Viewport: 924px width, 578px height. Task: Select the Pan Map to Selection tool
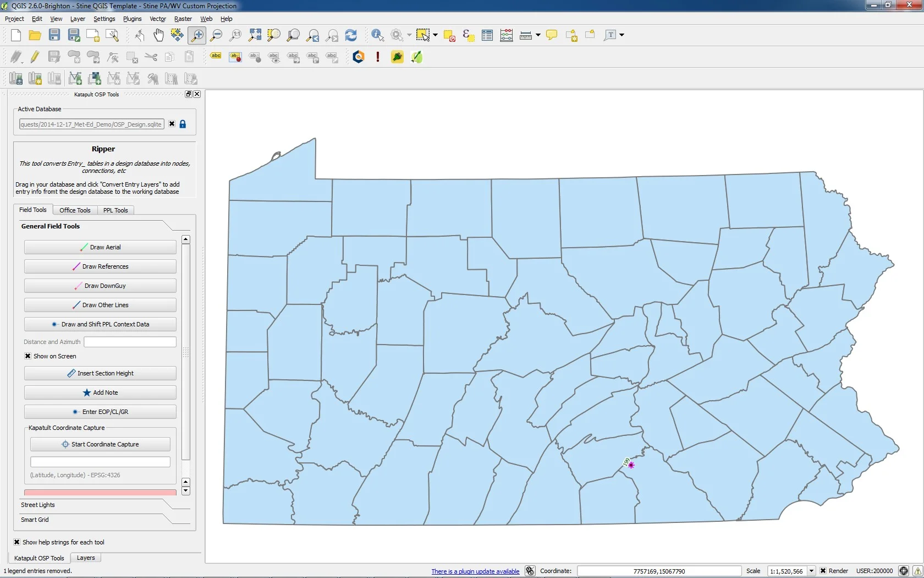tap(177, 35)
